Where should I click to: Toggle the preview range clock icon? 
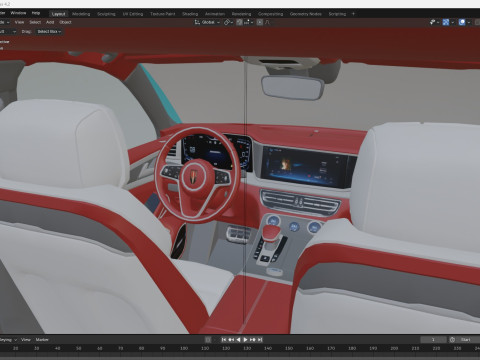452,340
